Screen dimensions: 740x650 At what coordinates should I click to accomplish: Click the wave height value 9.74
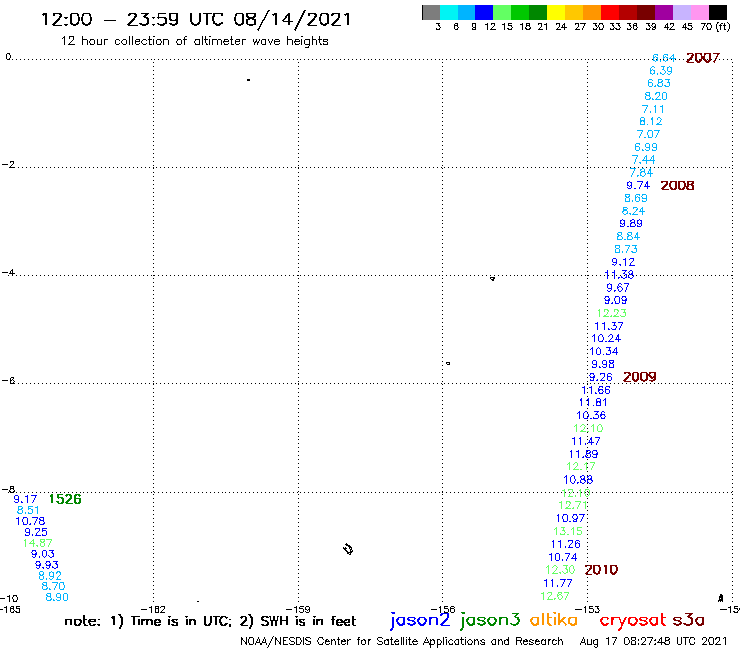pyautogui.click(x=638, y=186)
